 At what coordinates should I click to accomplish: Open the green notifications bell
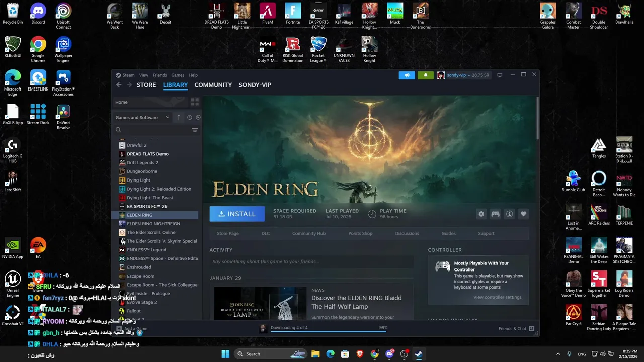pyautogui.click(x=425, y=75)
